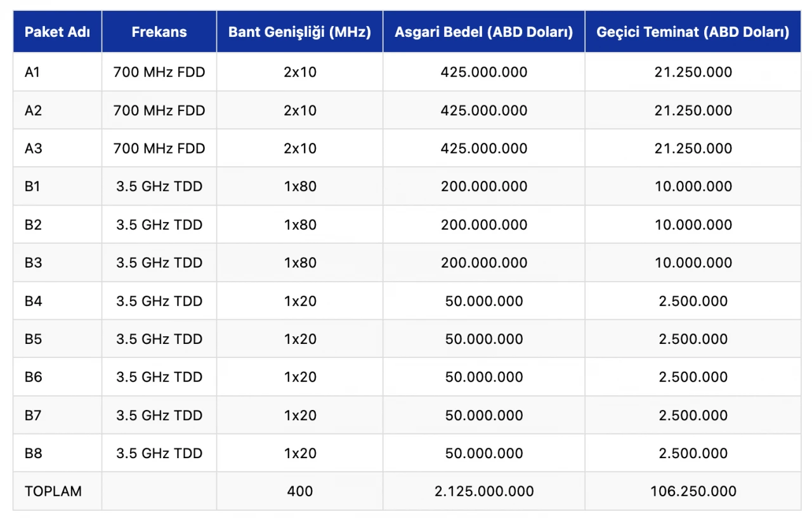812x521 pixels.
Task: Select the Geçici Teminat (ABD Doları) header
Action: tap(693, 32)
